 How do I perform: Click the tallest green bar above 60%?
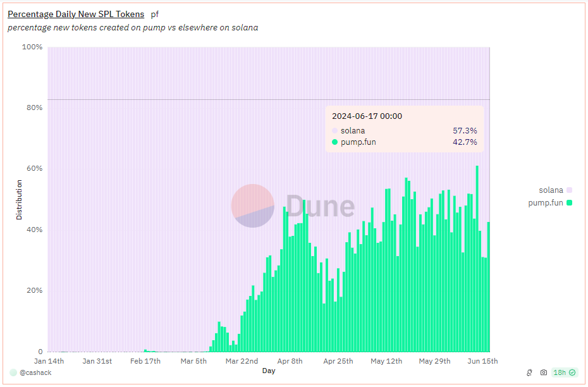[477, 259]
